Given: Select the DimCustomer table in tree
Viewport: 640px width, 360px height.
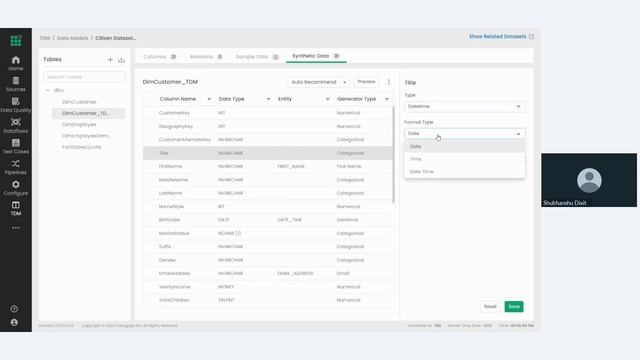Looking at the screenshot, I should point(79,102).
